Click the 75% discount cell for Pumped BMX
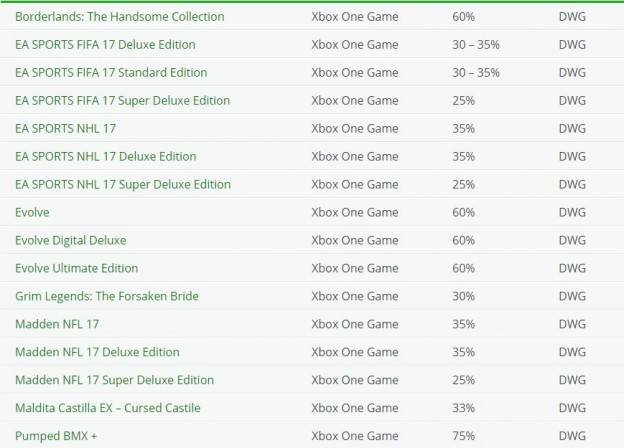624x448 pixels. (463, 436)
